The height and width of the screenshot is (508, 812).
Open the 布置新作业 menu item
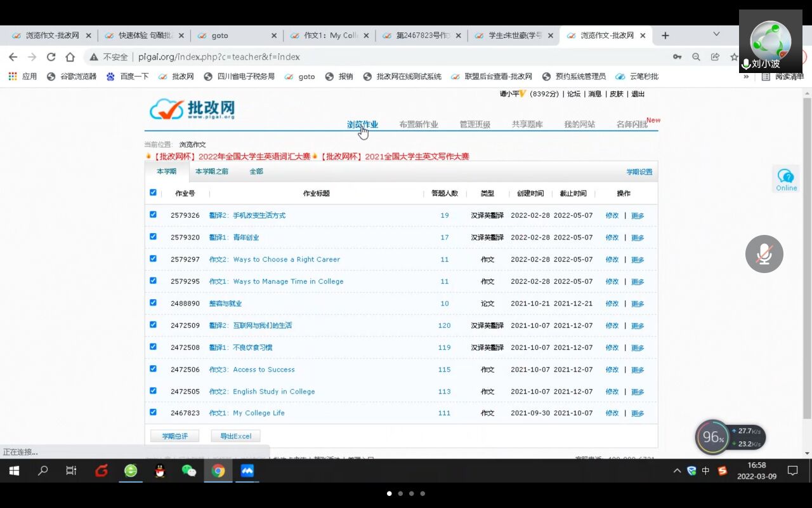[419, 124]
